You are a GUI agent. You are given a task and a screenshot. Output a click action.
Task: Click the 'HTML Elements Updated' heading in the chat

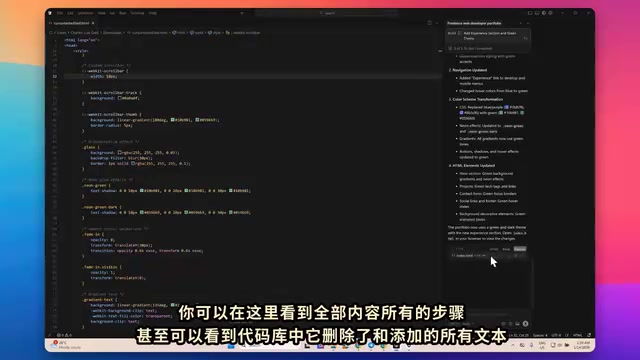point(473,166)
